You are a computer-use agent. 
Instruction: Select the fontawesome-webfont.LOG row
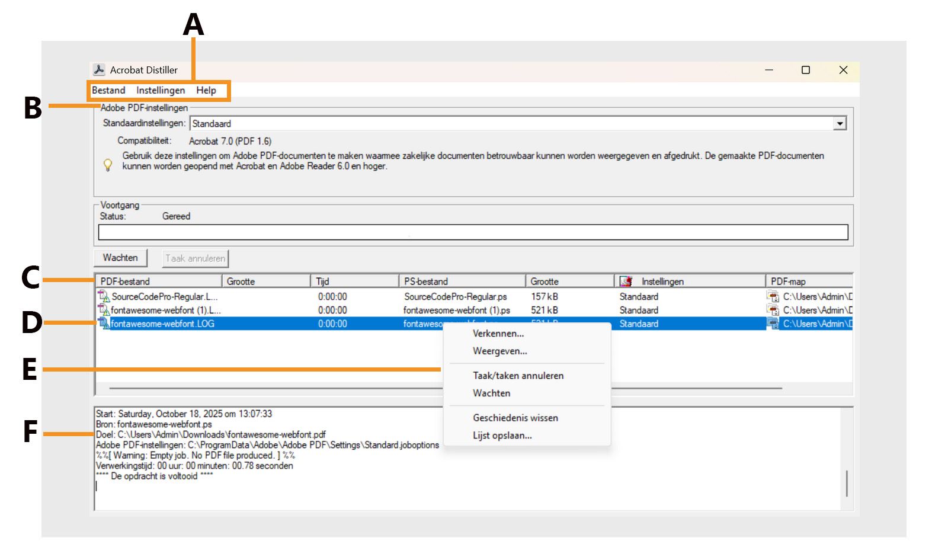point(474,324)
